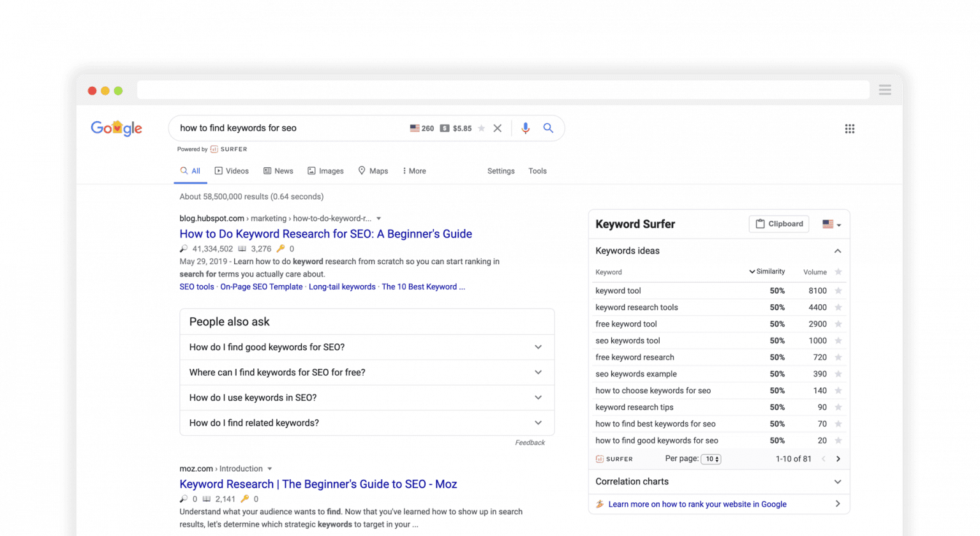Select the All search tab

click(x=190, y=171)
